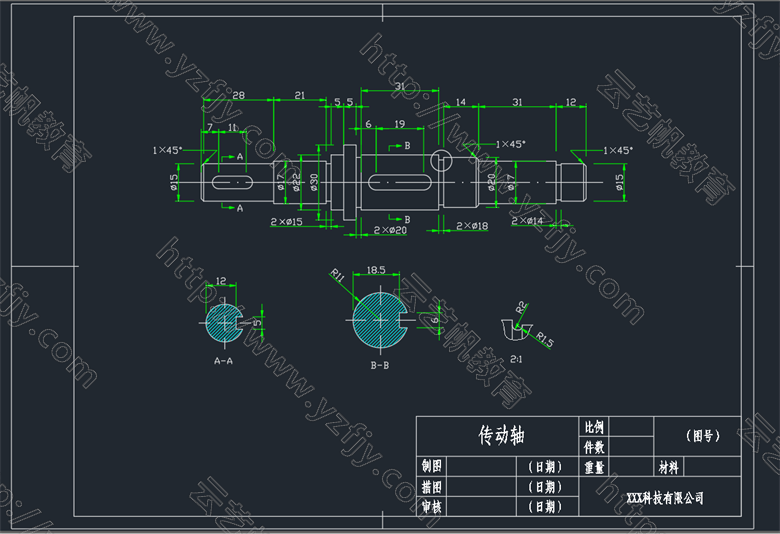Select the 2:1 groove detail view
Screen dimensions: 780x534
(x=515, y=330)
